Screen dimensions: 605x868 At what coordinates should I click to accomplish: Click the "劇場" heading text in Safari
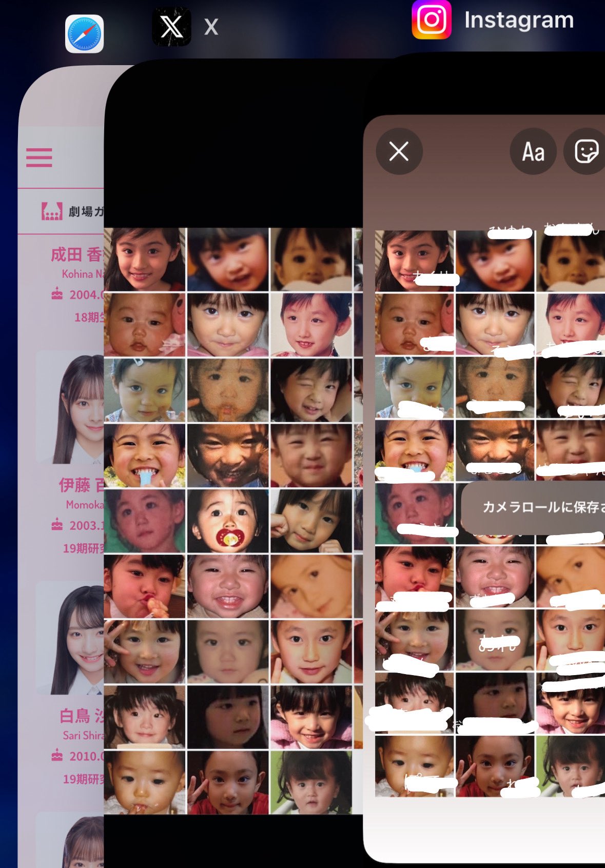click(81, 211)
